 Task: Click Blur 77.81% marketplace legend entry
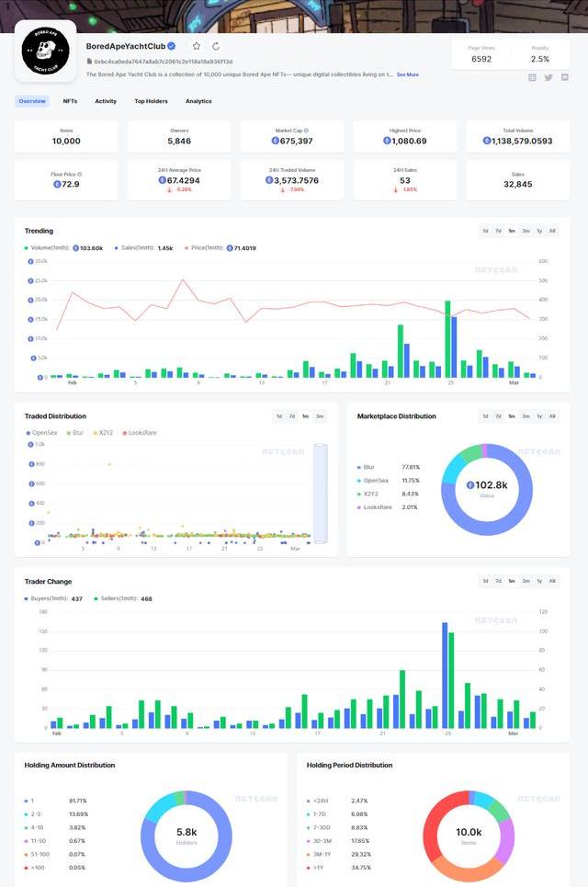(x=389, y=467)
